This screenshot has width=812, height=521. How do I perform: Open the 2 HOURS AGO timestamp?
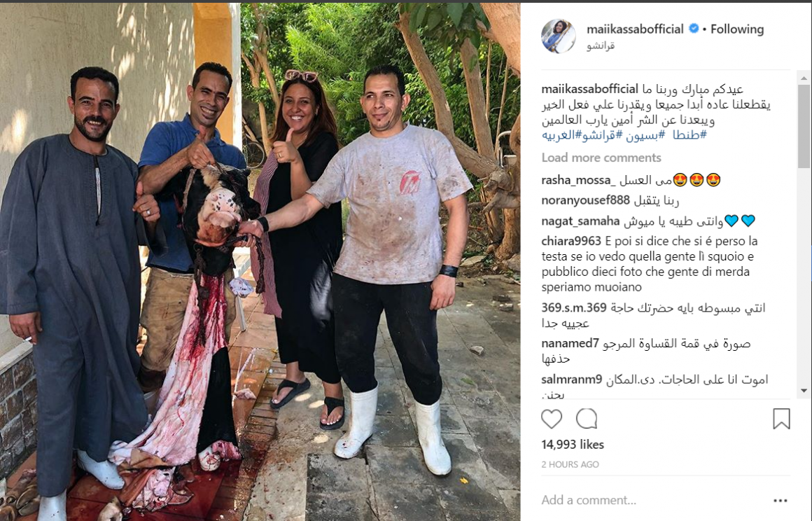(x=570, y=464)
